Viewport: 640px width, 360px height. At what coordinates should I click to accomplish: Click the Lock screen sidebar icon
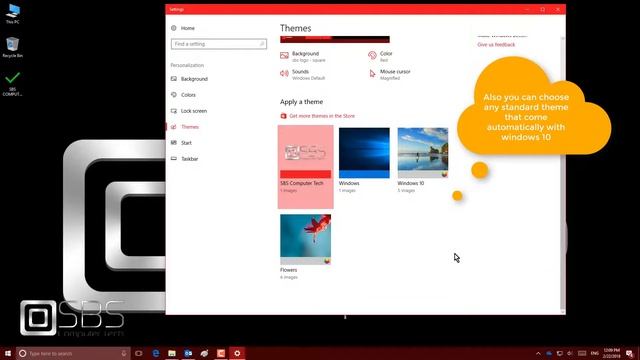pyautogui.click(x=174, y=111)
